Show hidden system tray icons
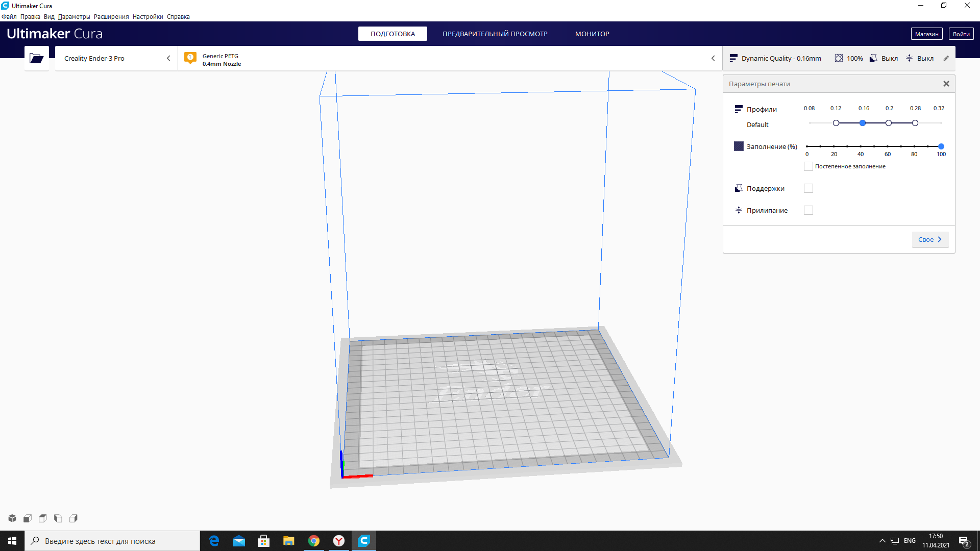Viewport: 980px width, 551px height. pos(882,541)
